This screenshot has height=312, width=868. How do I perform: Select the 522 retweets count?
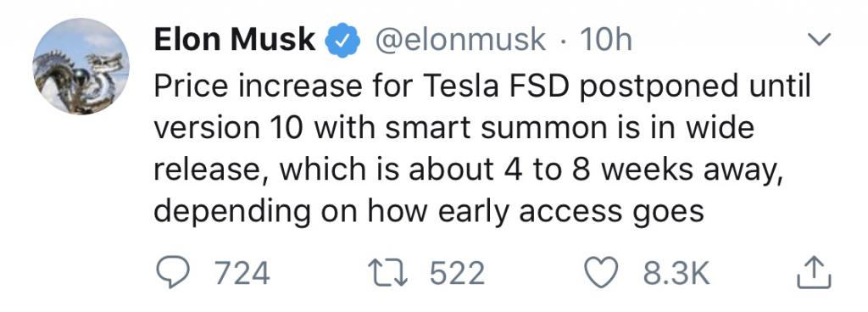(x=457, y=274)
